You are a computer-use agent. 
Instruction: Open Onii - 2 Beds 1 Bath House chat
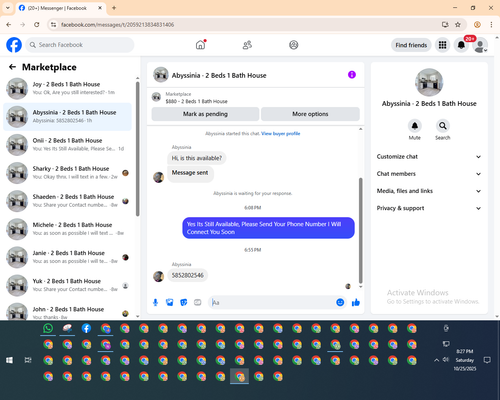click(68, 145)
